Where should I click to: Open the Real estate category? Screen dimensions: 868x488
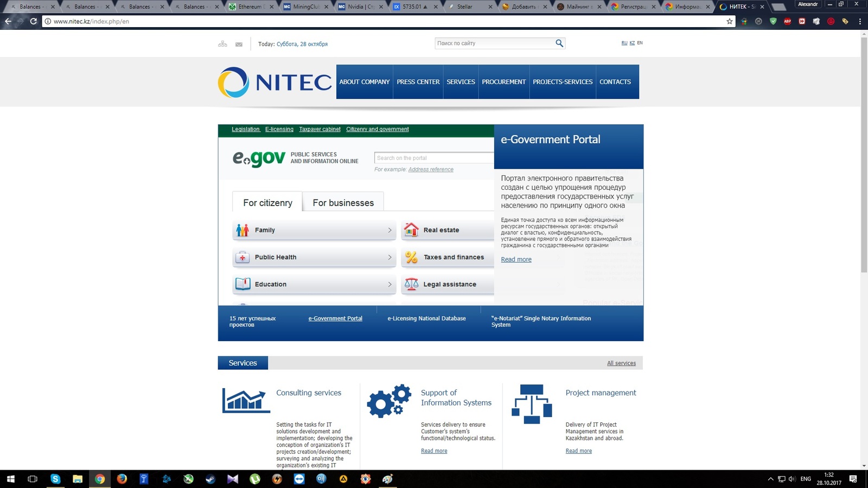(x=448, y=230)
